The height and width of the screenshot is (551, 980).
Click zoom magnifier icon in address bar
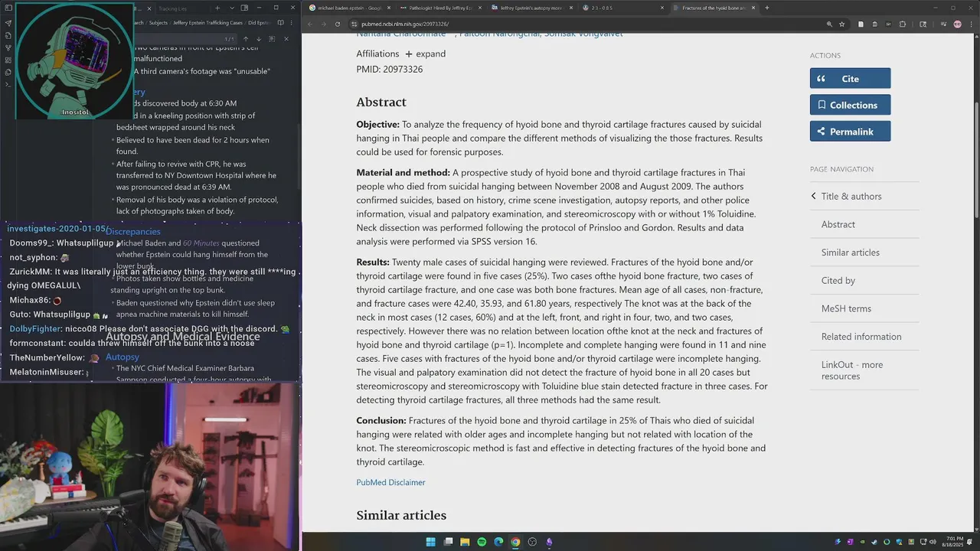829,24
